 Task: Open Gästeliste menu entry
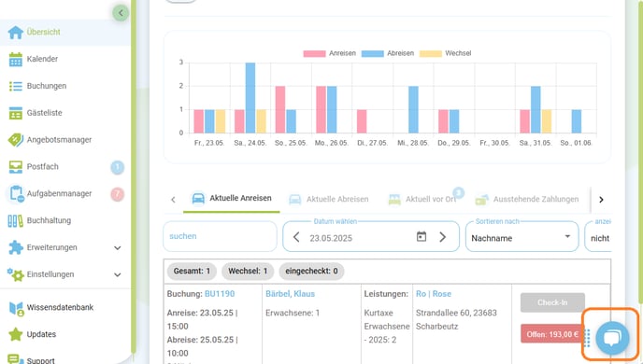point(44,113)
